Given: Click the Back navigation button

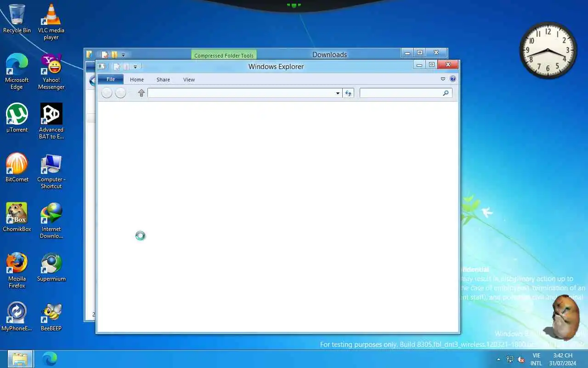Looking at the screenshot, I should (107, 93).
